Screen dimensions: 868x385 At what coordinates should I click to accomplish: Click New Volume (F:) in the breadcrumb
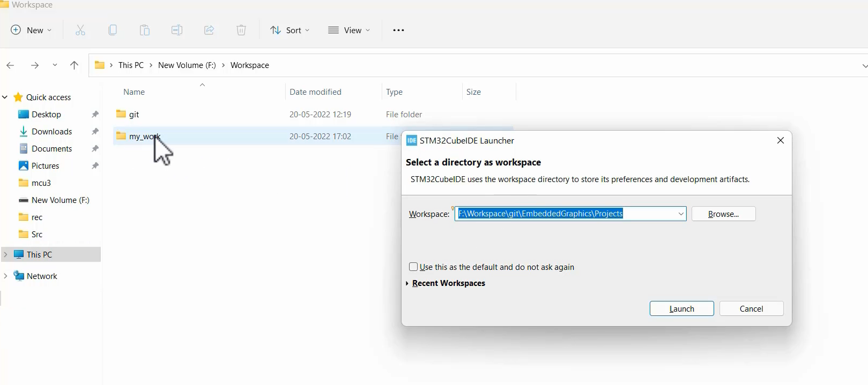187,65
